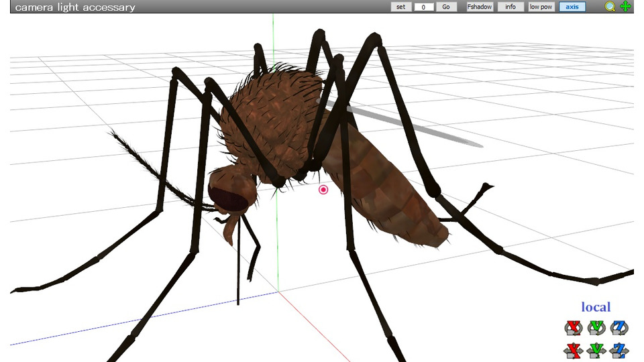Image resolution: width=644 pixels, height=362 pixels.
Task: Click the frame number input field
Action: [424, 7]
